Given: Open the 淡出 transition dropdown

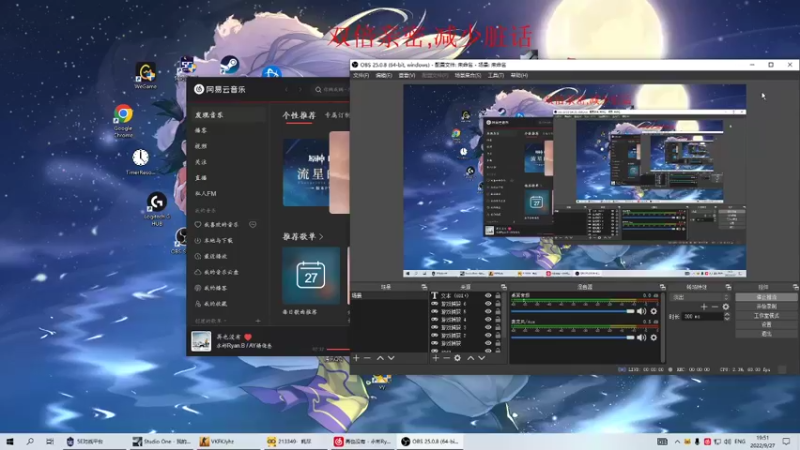Looking at the screenshot, I should coord(700,297).
